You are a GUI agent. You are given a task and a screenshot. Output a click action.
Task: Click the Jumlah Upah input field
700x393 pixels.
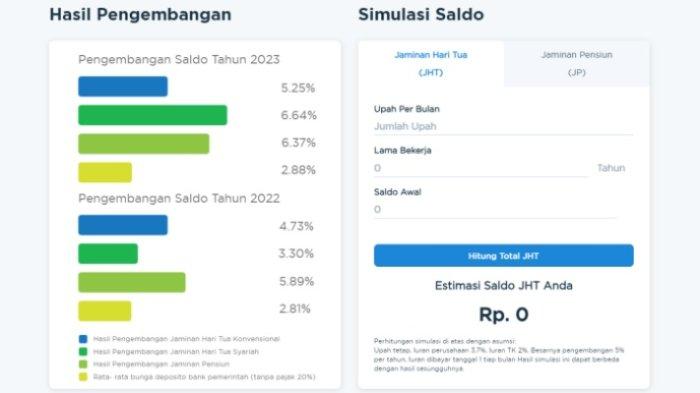[504, 126]
